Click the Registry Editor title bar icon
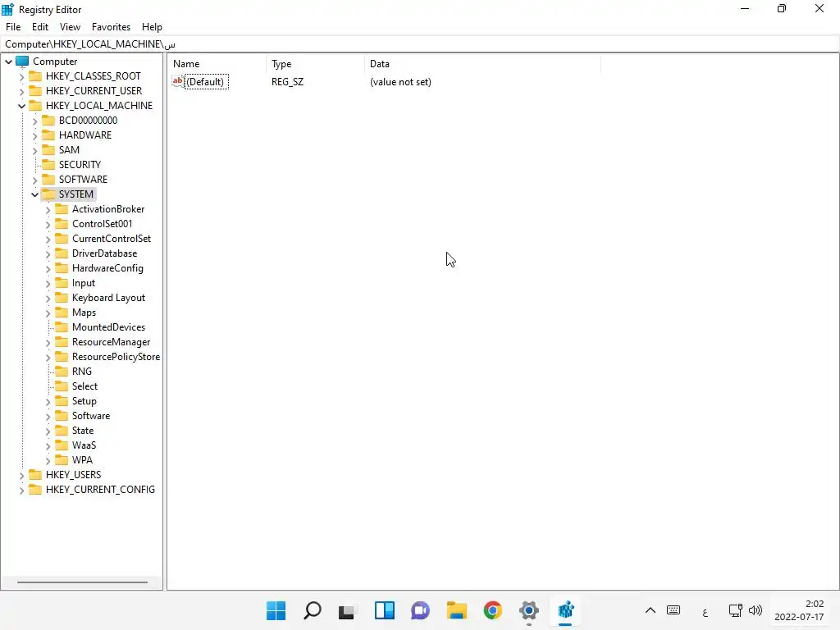This screenshot has width=840, height=630. 7,9
